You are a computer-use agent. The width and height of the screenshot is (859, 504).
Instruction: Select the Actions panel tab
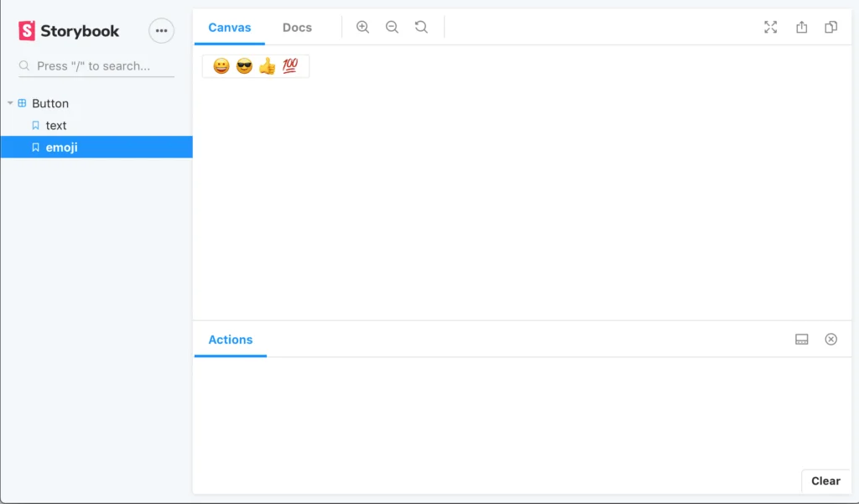click(x=231, y=340)
